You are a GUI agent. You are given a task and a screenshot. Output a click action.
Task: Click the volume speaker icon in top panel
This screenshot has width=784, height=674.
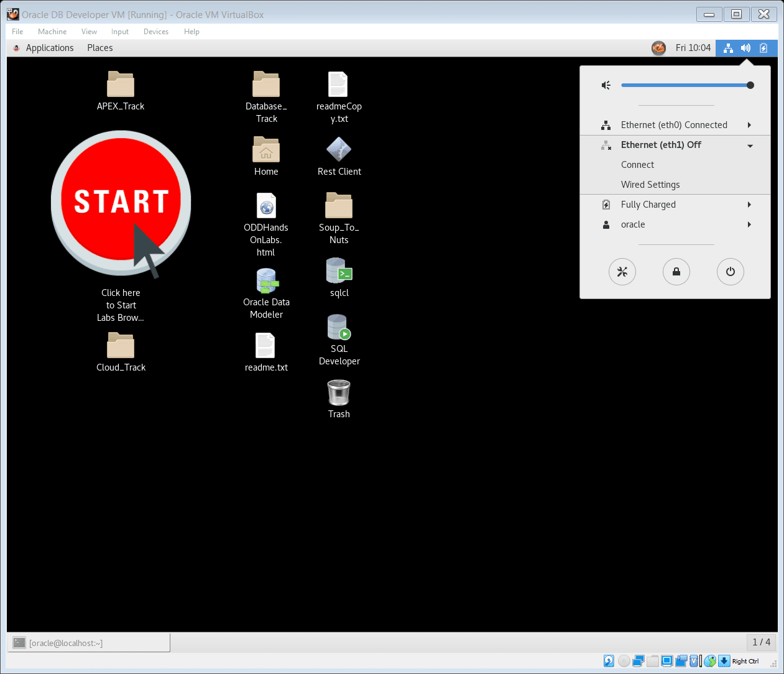point(745,48)
